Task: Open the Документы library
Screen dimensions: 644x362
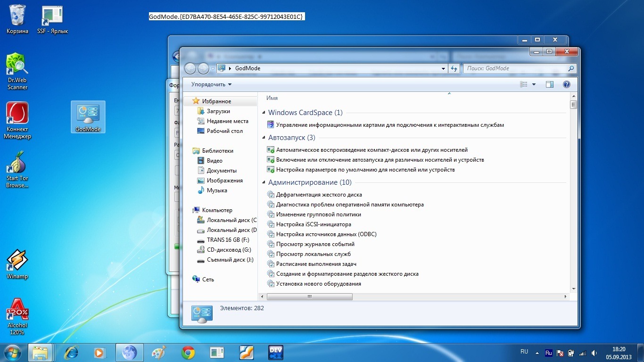Action: pos(222,171)
